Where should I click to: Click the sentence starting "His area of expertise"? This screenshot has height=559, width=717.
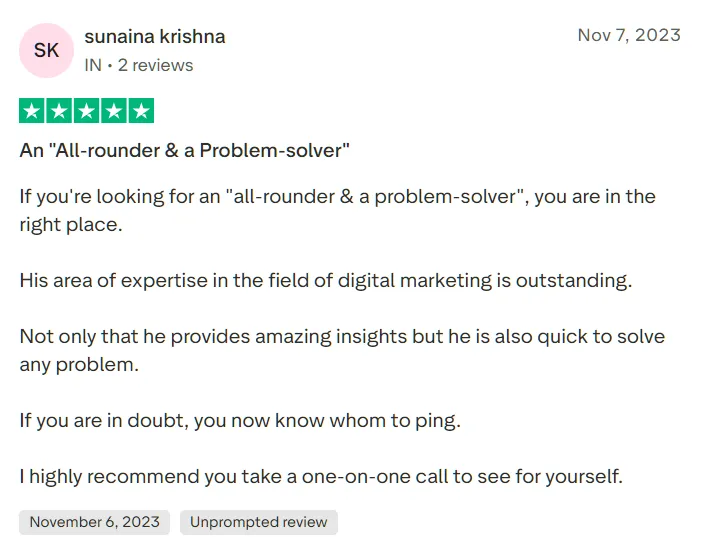[326, 280]
